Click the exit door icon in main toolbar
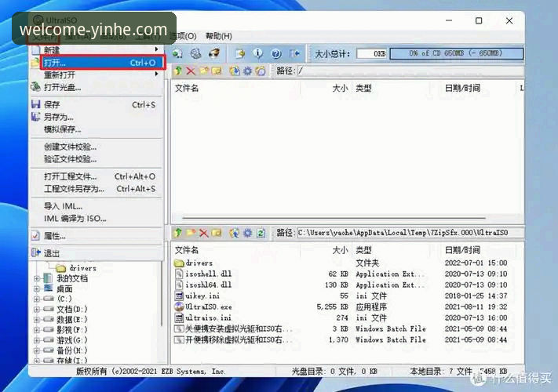558x392 pixels. (x=294, y=53)
